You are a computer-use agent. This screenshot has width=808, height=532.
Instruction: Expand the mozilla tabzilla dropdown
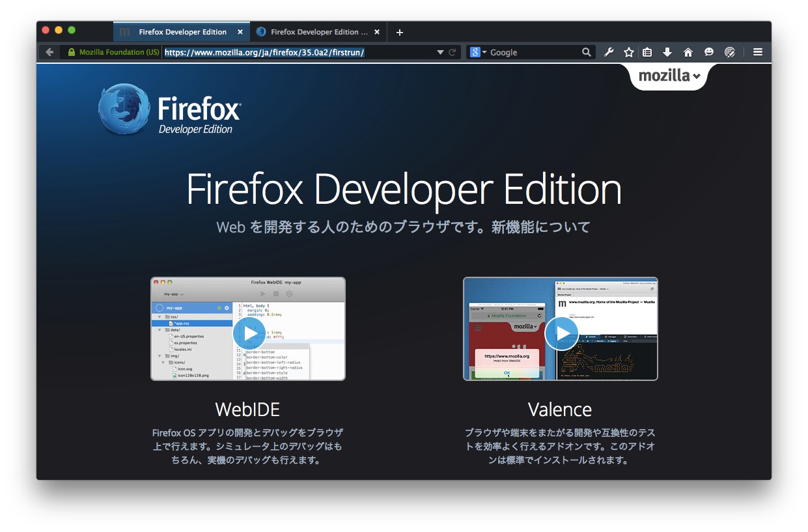(669, 76)
